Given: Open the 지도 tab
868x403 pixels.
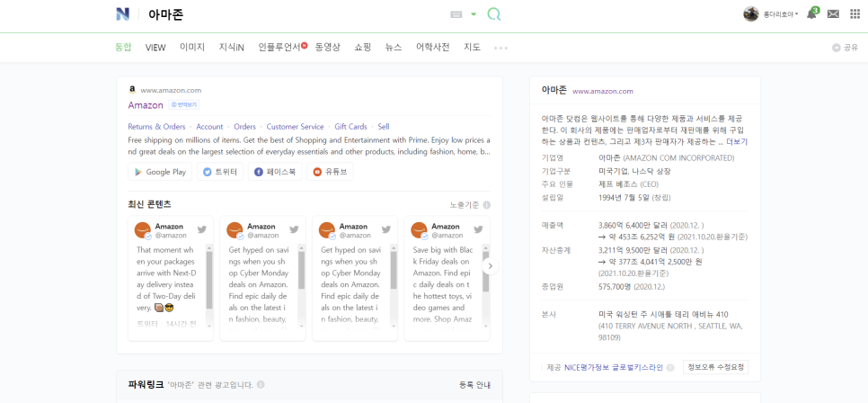Looking at the screenshot, I should pos(473,48).
